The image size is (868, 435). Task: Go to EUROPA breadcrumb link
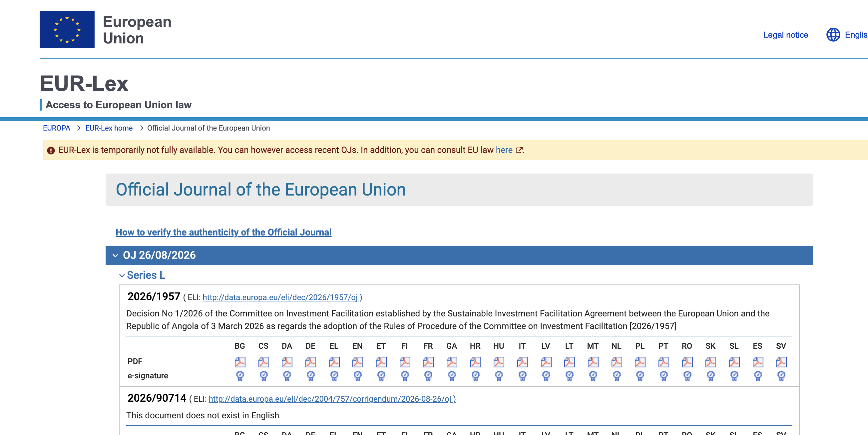pos(57,128)
